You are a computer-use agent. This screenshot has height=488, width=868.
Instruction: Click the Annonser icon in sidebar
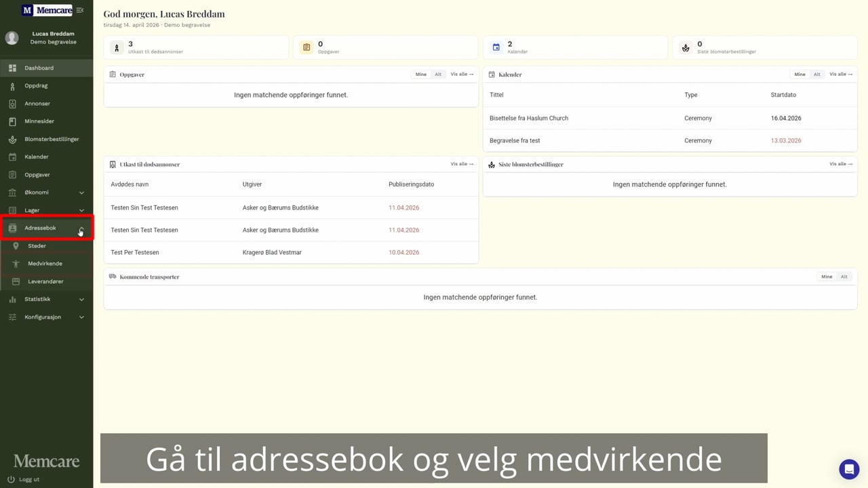[x=12, y=104]
